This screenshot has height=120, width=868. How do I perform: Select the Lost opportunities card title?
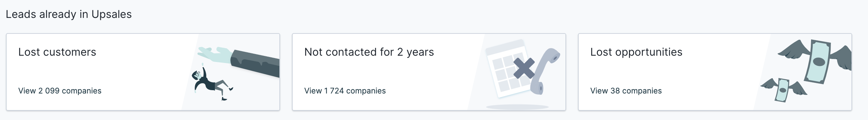point(636,52)
